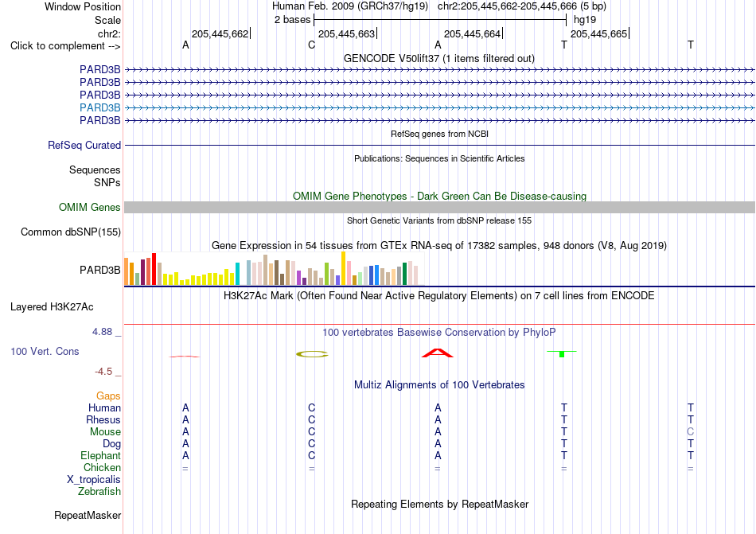Click 'Multiz Alignments of 100 Vertebrates' title

point(439,385)
